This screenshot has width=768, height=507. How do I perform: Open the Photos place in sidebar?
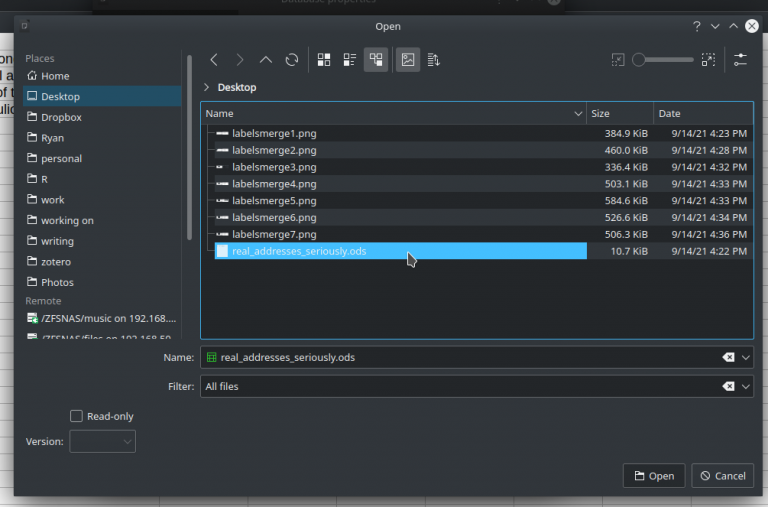[x=57, y=282]
